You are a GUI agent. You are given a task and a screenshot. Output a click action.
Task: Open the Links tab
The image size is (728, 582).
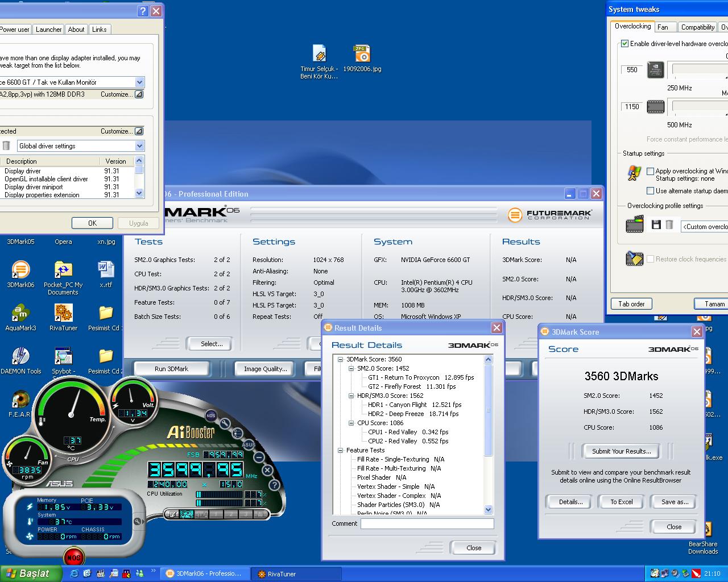coord(99,30)
